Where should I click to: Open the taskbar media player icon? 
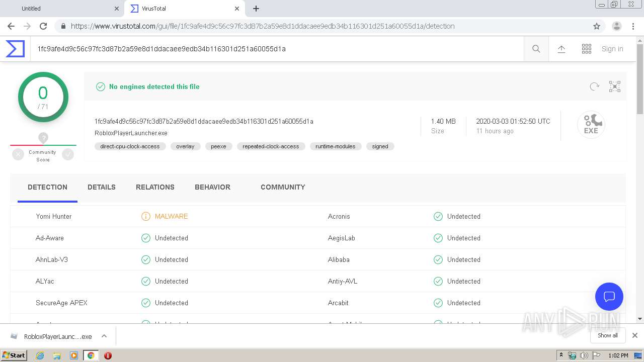pyautogui.click(x=74, y=355)
